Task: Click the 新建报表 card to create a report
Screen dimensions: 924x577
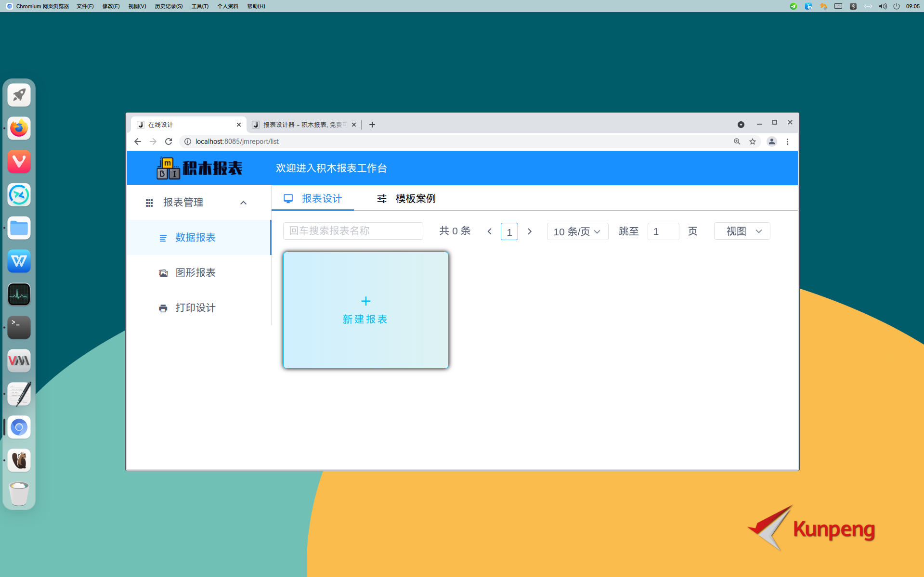Action: coord(365,310)
